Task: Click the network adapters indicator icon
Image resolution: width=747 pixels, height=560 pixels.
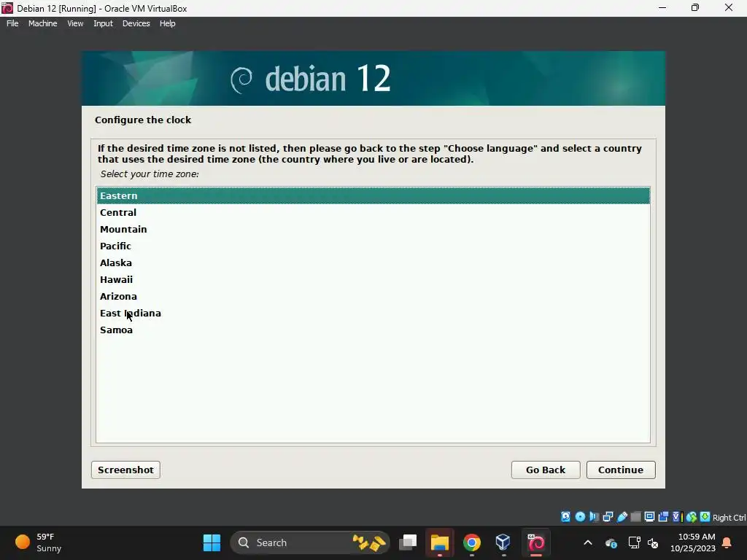Action: 608,517
